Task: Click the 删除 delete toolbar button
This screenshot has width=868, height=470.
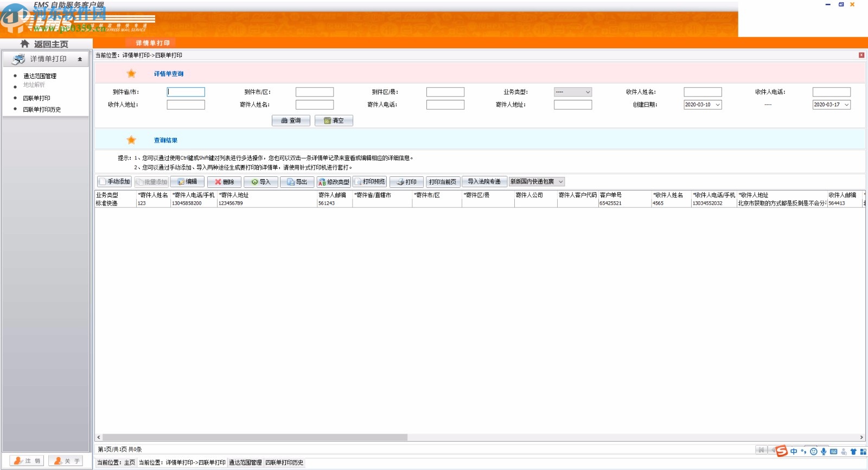Action: pyautogui.click(x=224, y=182)
